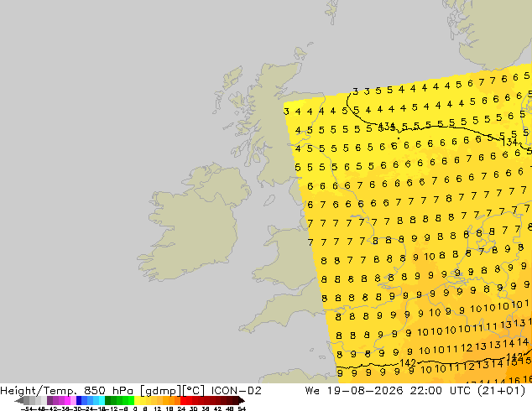Viewport: 532px width, 411px height.
Task: Select the ICON-D2 model label
Action: (x=236, y=391)
